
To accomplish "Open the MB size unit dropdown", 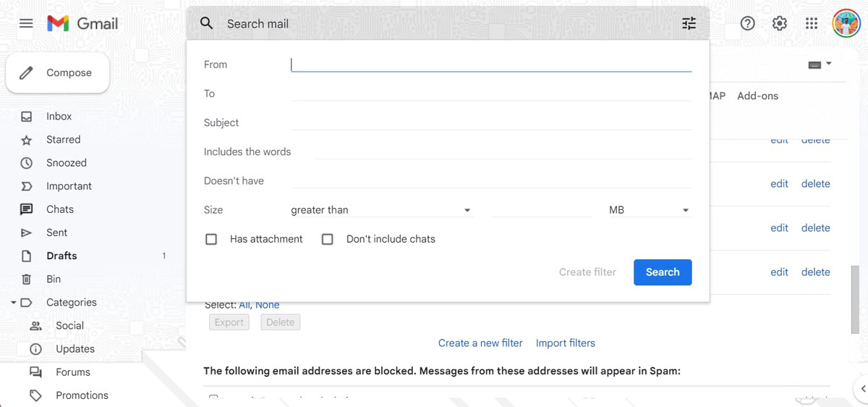I will pyautogui.click(x=649, y=210).
